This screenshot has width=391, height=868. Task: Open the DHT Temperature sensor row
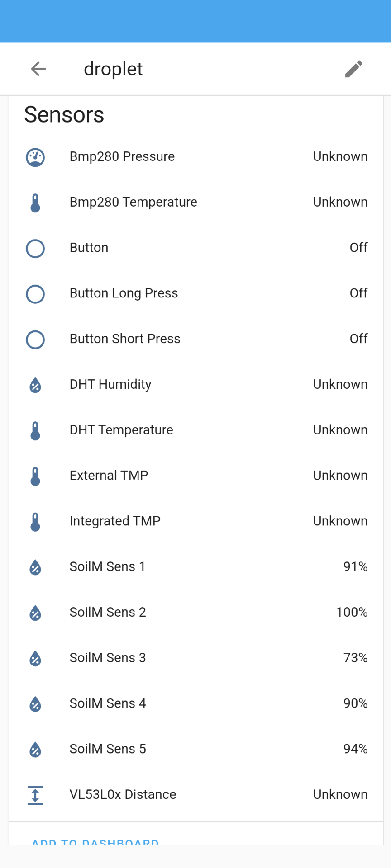[x=196, y=430]
